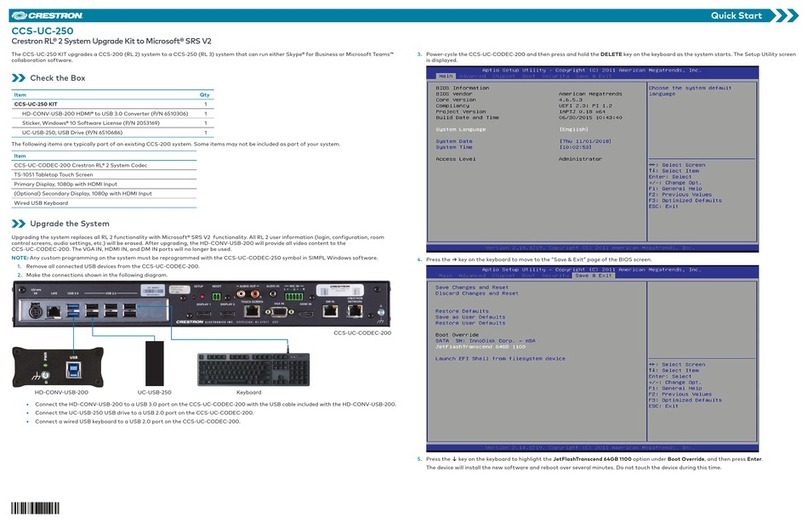This screenshot has width=808, height=523.
Task: Click the chevron icon beside Check the Box
Action: tap(18, 78)
